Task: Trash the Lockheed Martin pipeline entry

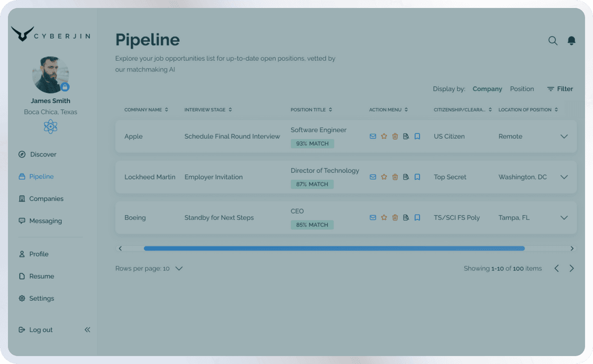Action: (x=395, y=177)
